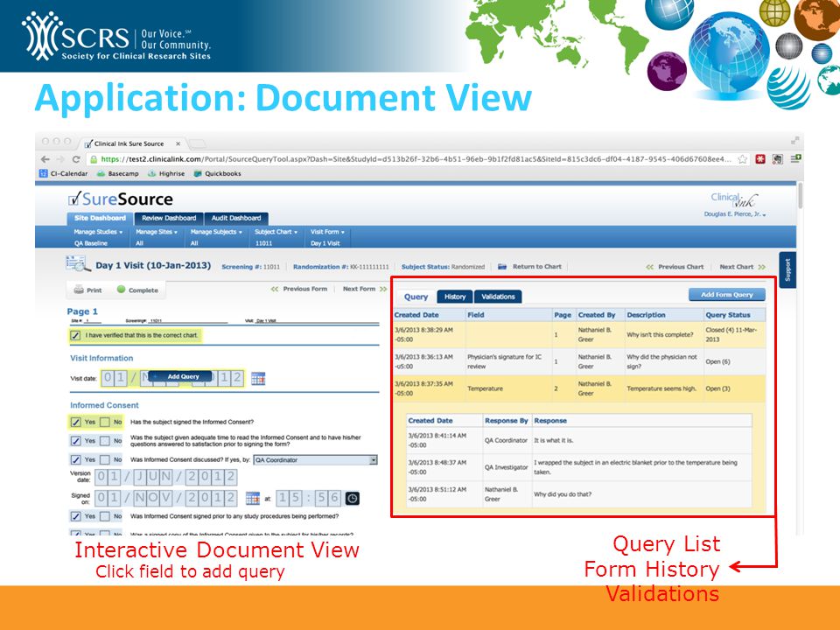Expand the Manage Subjects dropdown
The width and height of the screenshot is (840, 630).
(216, 232)
